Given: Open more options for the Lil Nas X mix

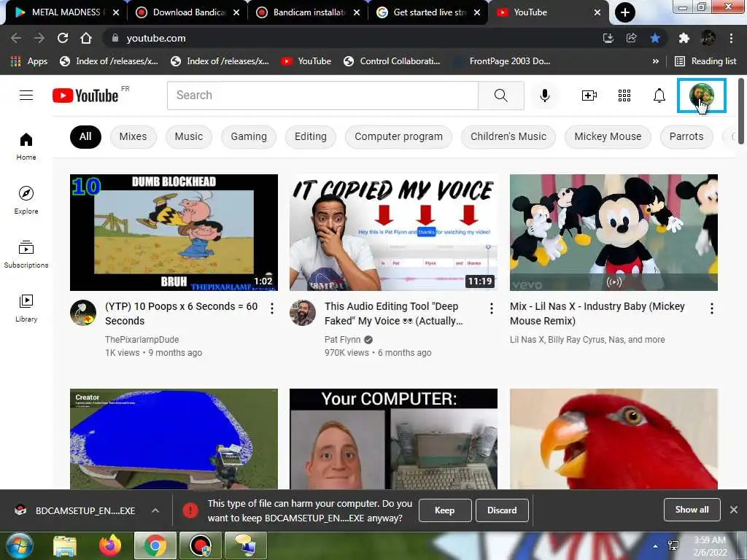Looking at the screenshot, I should pyautogui.click(x=712, y=308).
